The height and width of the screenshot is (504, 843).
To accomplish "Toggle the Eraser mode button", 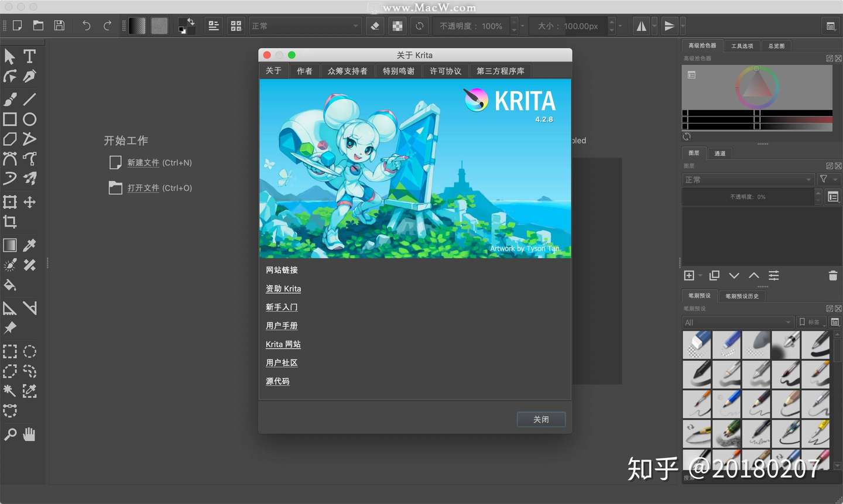I will tap(375, 26).
